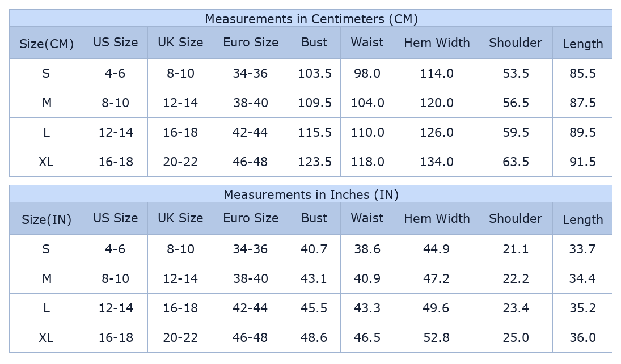The width and height of the screenshot is (621, 364).
Task: Select the length cell 85.5
Action: point(582,73)
